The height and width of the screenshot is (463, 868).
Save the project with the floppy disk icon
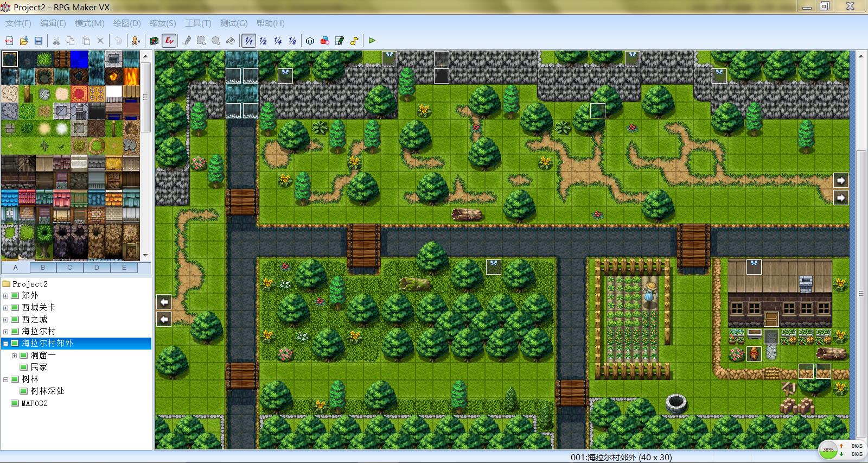39,41
